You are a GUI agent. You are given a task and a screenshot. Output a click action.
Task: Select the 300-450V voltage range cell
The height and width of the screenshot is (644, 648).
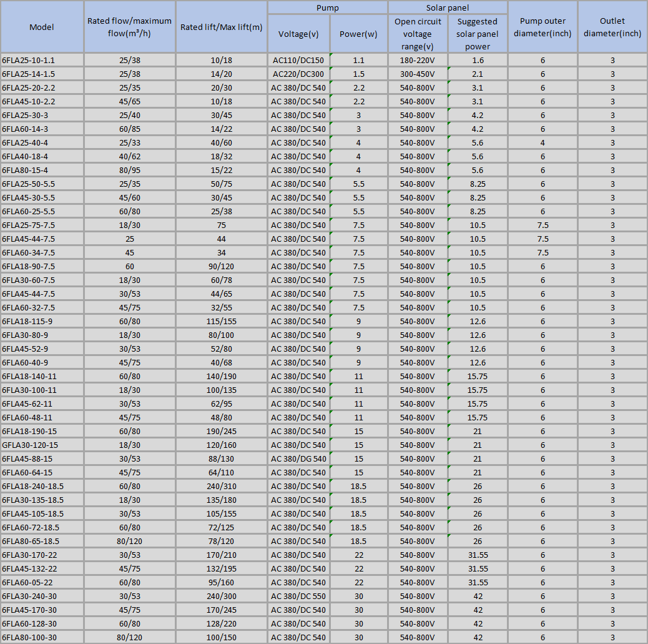point(418,74)
